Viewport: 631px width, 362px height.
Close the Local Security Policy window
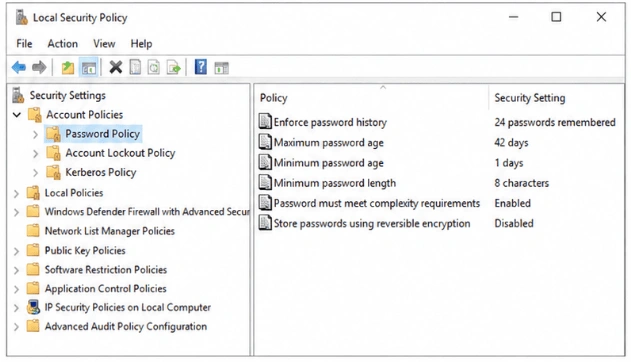click(x=601, y=17)
